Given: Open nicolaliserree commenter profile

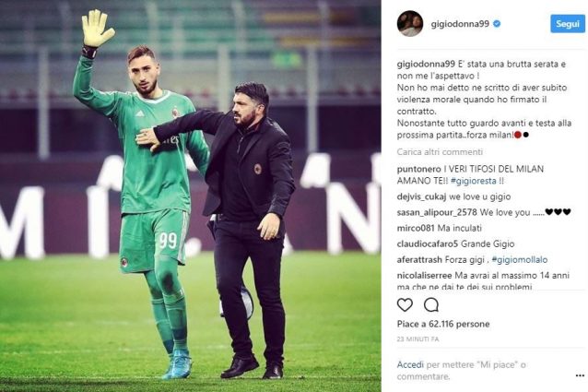Looking at the screenshot, I should pos(425,276).
